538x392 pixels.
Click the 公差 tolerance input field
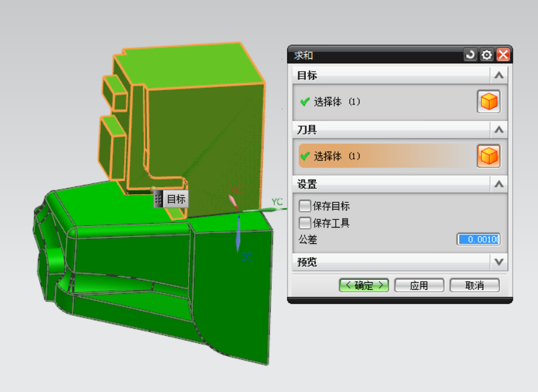tap(479, 239)
